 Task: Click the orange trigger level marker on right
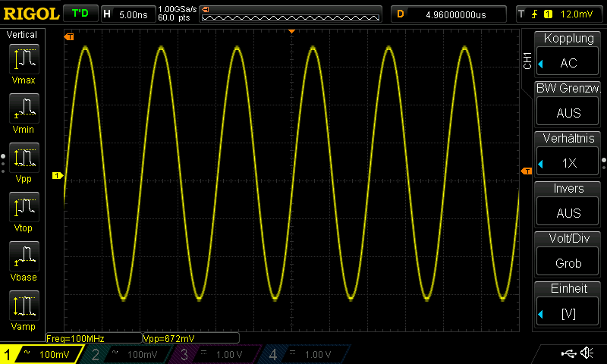point(527,171)
